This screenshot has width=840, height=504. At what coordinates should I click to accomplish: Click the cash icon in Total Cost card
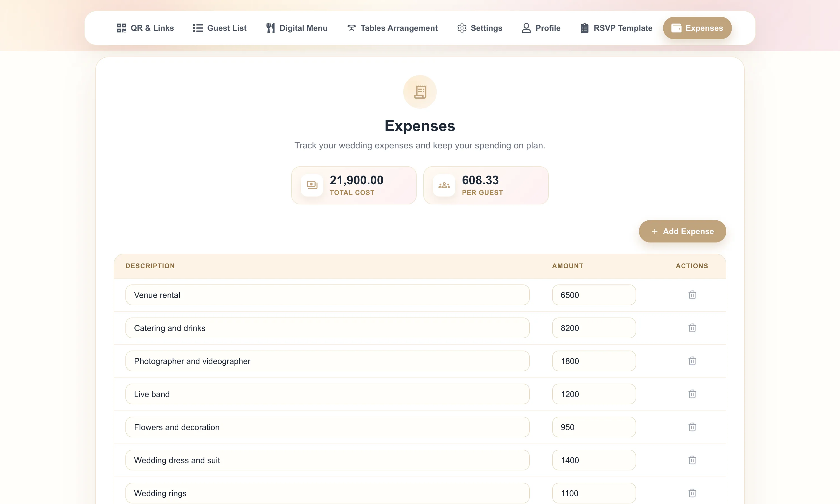pyautogui.click(x=312, y=185)
